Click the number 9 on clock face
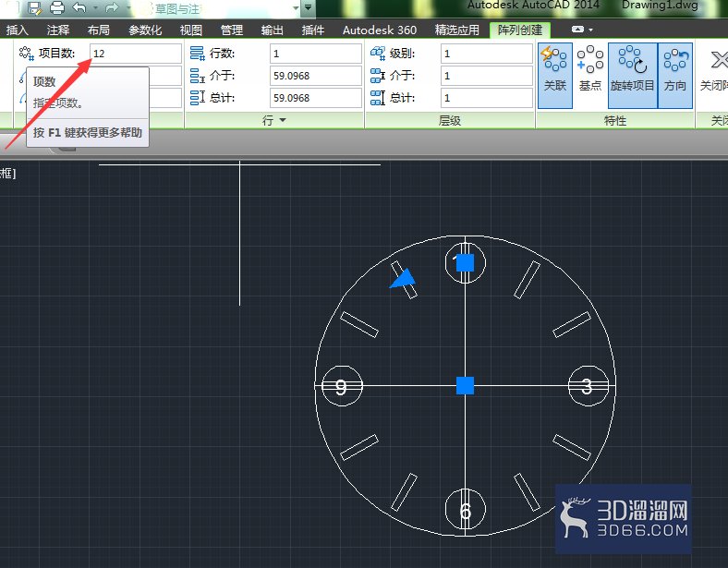The width and height of the screenshot is (728, 568). coord(341,387)
